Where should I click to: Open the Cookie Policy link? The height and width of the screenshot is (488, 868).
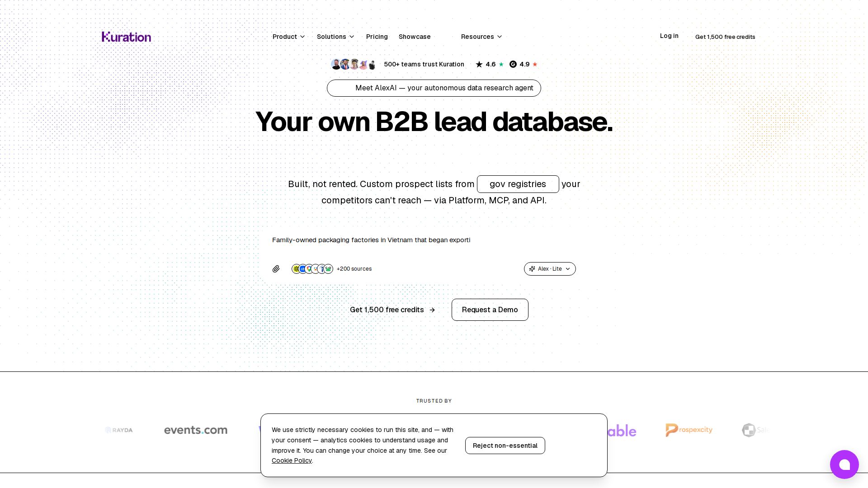[x=292, y=460]
